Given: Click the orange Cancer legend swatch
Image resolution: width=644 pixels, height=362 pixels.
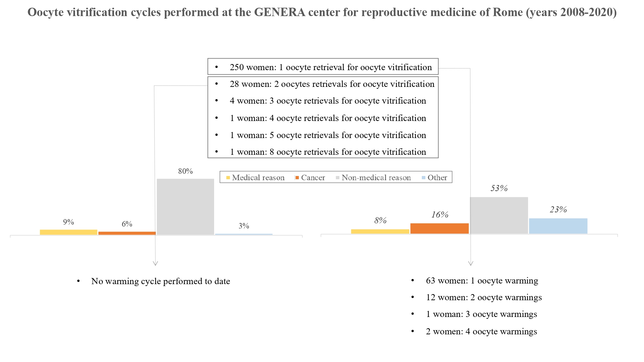Looking at the screenshot, I should click(297, 178).
